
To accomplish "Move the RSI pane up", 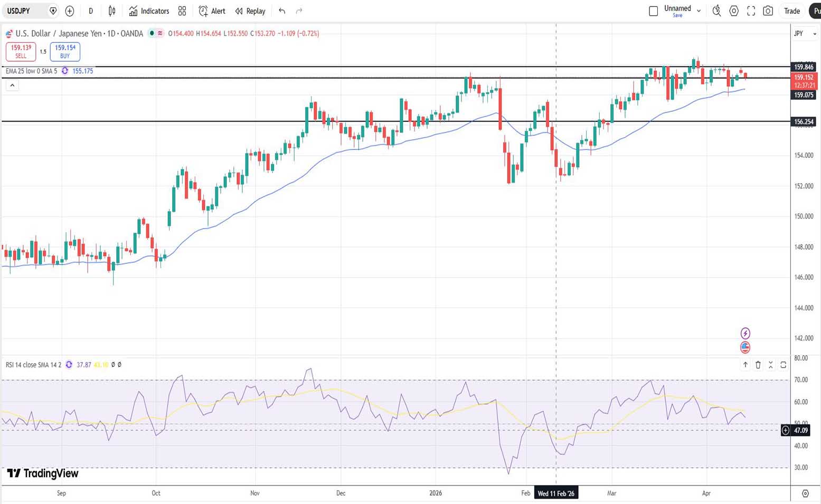I will point(745,365).
